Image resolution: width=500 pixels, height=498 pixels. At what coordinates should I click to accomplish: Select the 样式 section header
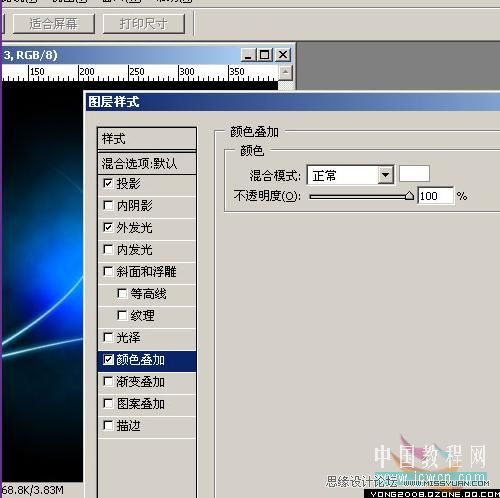147,139
